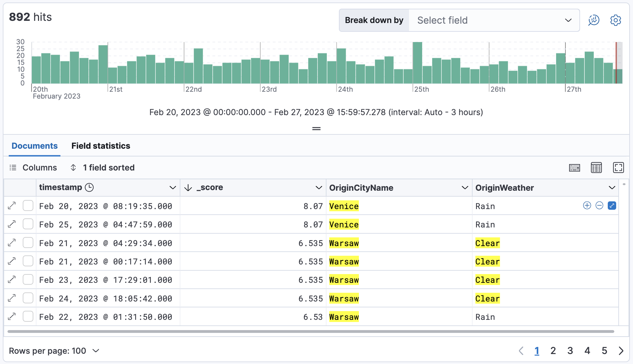The image size is (633, 364).
Task: Click the add filter plus icon on first row
Action: point(587,205)
